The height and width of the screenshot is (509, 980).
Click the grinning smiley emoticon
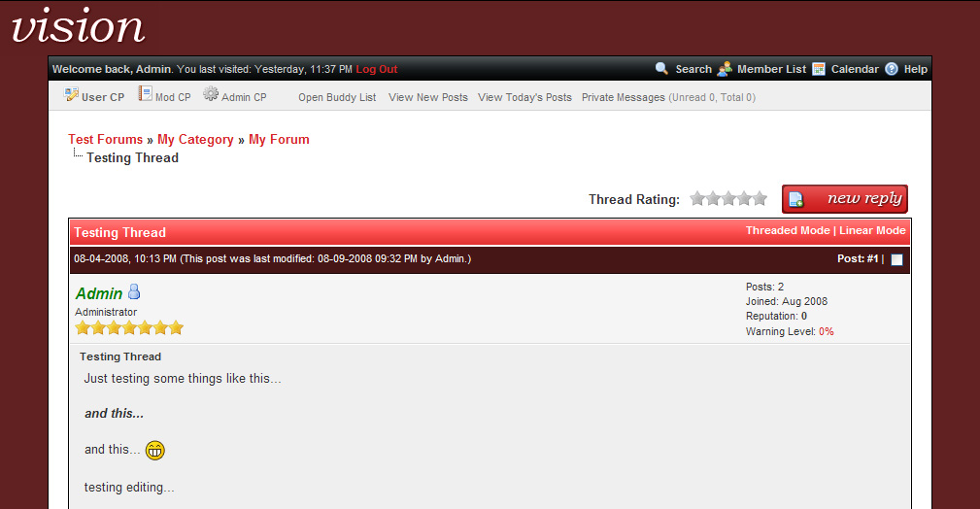155,450
